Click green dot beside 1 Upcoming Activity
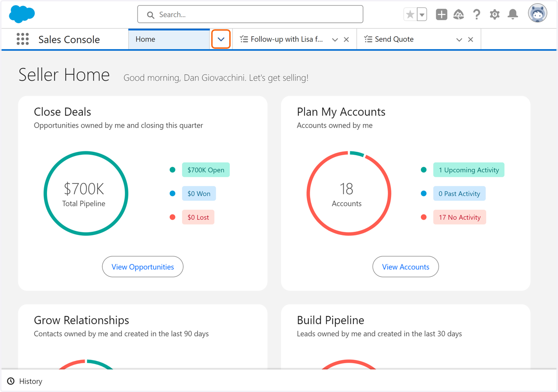558x392 pixels. [424, 170]
